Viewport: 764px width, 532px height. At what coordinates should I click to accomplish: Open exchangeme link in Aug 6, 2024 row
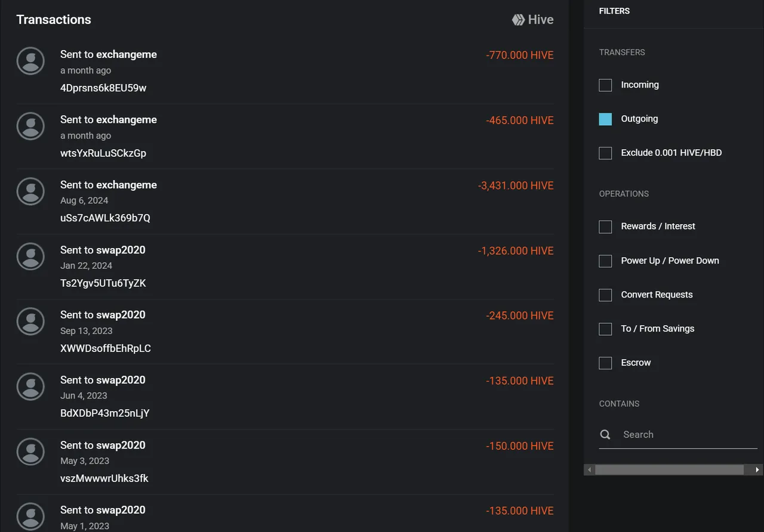(x=127, y=185)
